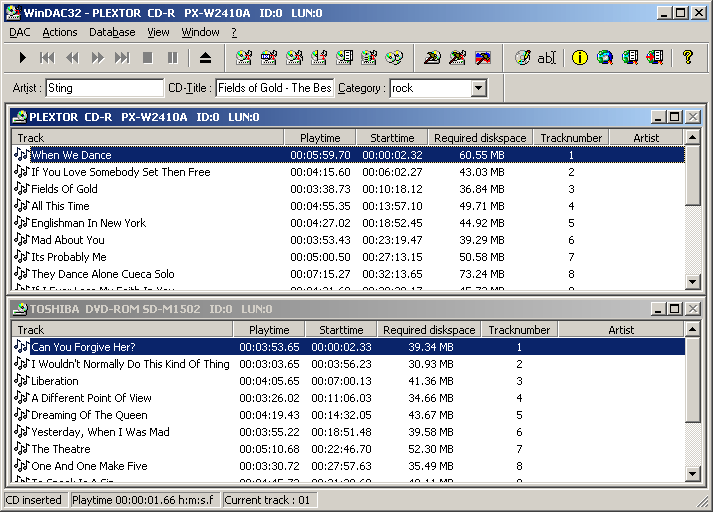Select 'A Different Point Of View' track
The height and width of the screenshot is (512, 713).
(348, 398)
